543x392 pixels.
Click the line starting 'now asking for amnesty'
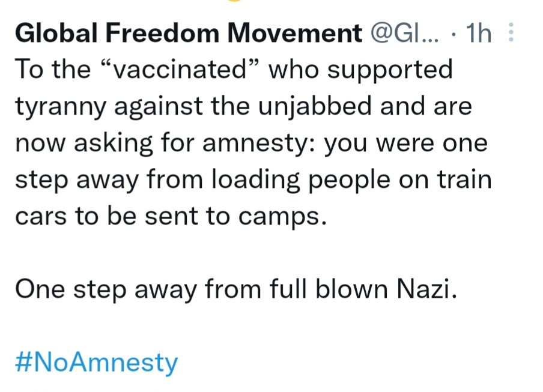[250, 143]
